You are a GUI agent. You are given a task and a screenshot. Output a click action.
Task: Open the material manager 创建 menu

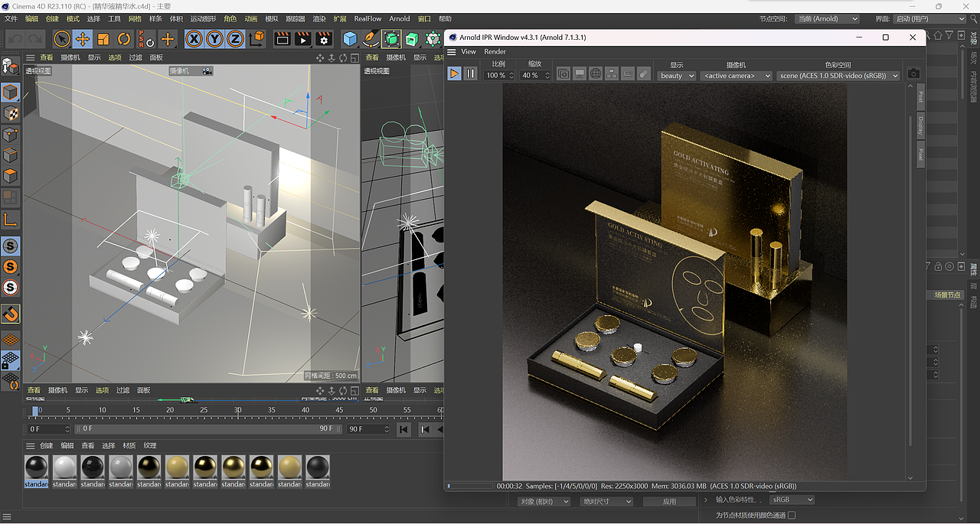(47, 446)
